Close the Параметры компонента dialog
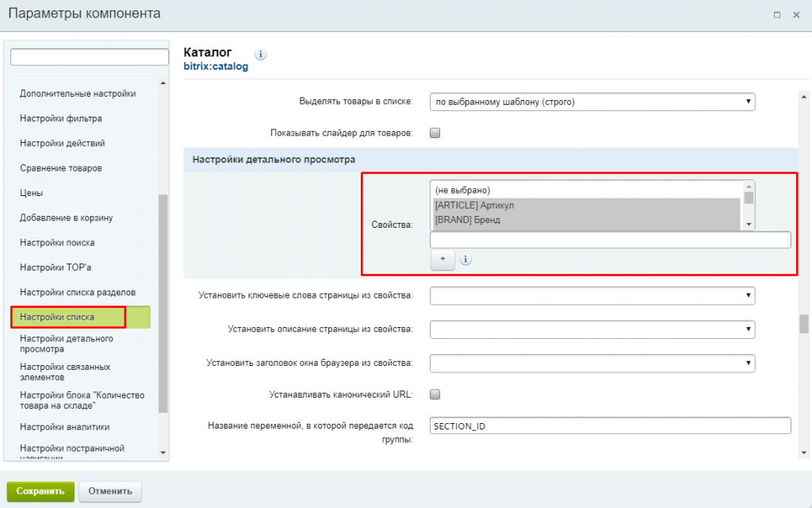This screenshot has width=812, height=508. [796, 14]
